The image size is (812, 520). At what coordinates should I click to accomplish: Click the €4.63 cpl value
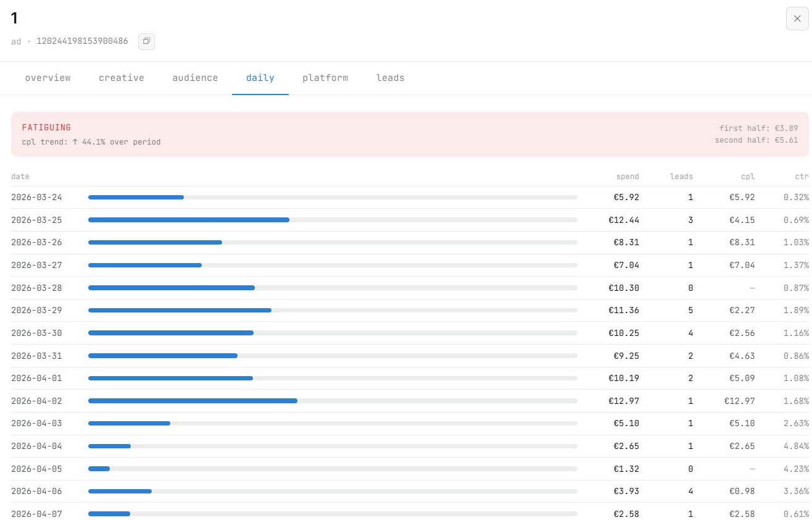(x=742, y=356)
